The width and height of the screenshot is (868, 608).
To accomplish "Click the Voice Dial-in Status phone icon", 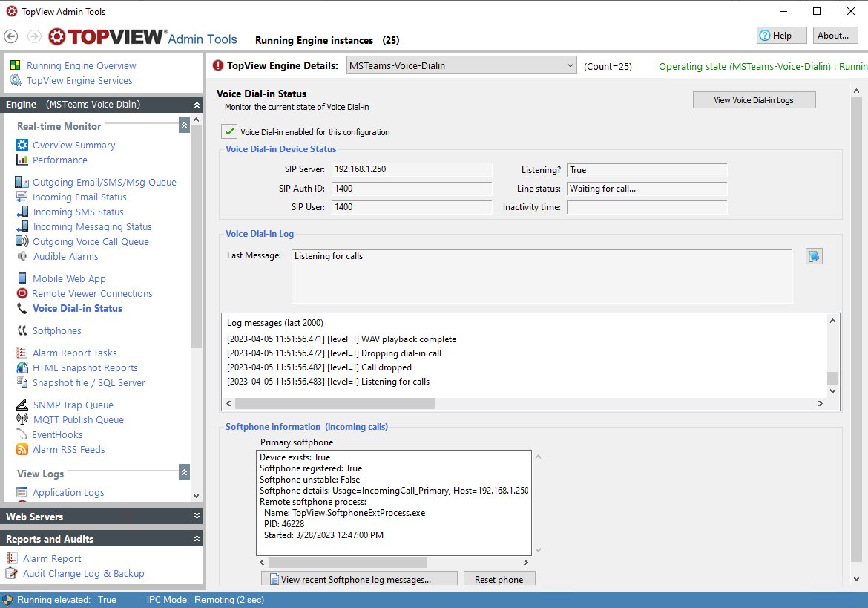I will tap(22, 308).
